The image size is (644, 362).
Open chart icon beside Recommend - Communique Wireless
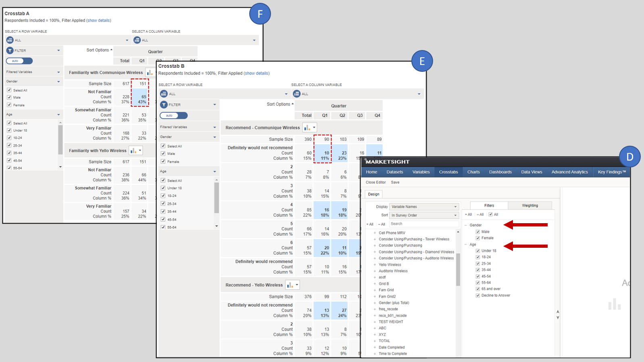pos(309,128)
